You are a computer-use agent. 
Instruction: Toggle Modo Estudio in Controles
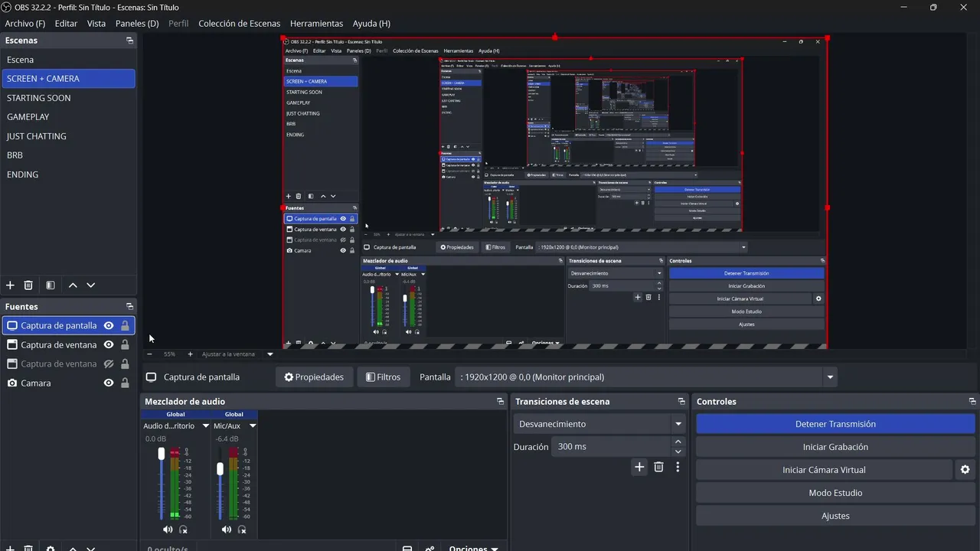click(x=835, y=493)
